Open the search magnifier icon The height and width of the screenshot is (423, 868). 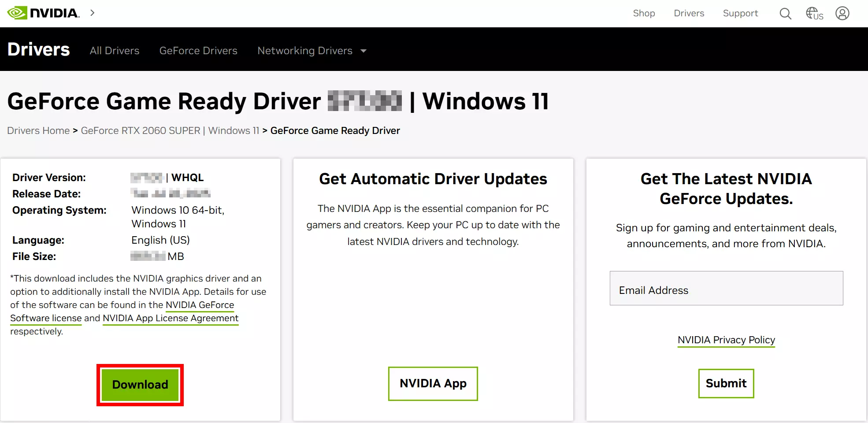click(x=785, y=14)
